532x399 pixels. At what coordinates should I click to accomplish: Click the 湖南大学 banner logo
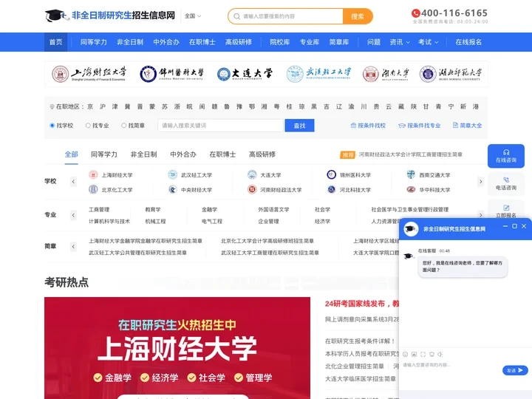tap(386, 74)
